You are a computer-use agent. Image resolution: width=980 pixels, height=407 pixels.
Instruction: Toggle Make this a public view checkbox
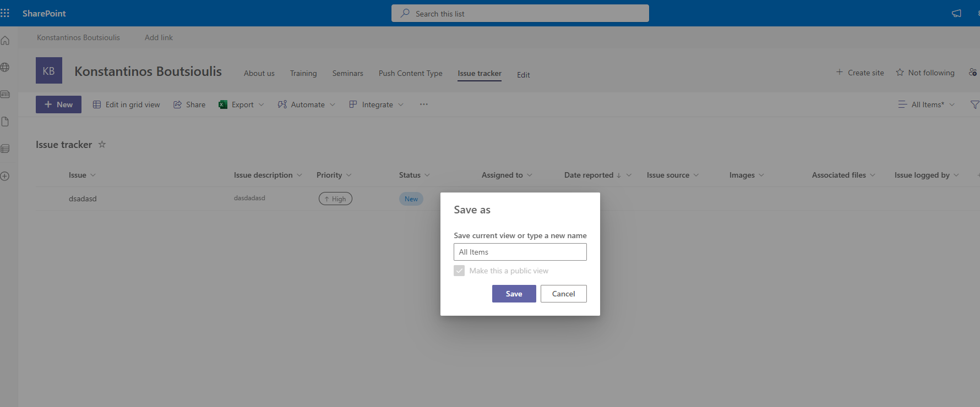click(459, 271)
